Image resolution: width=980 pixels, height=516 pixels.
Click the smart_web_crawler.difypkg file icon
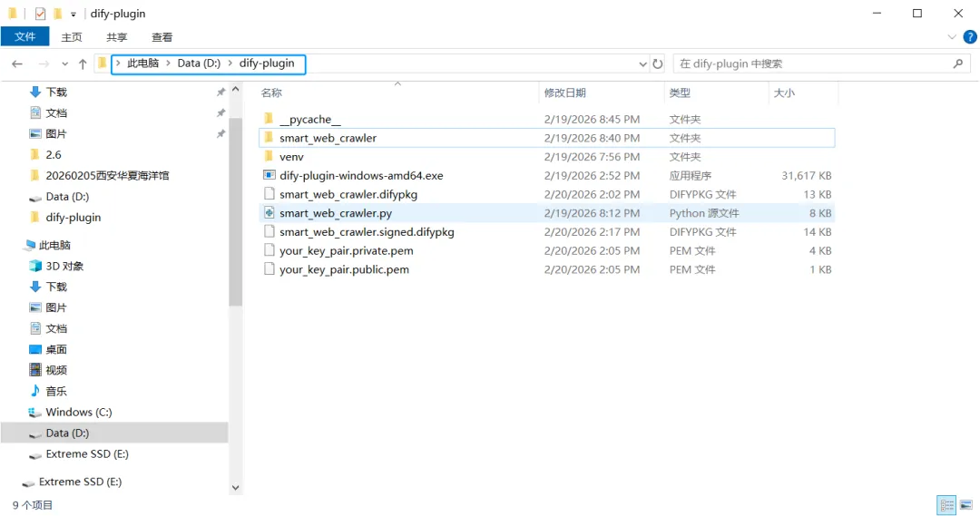click(269, 194)
